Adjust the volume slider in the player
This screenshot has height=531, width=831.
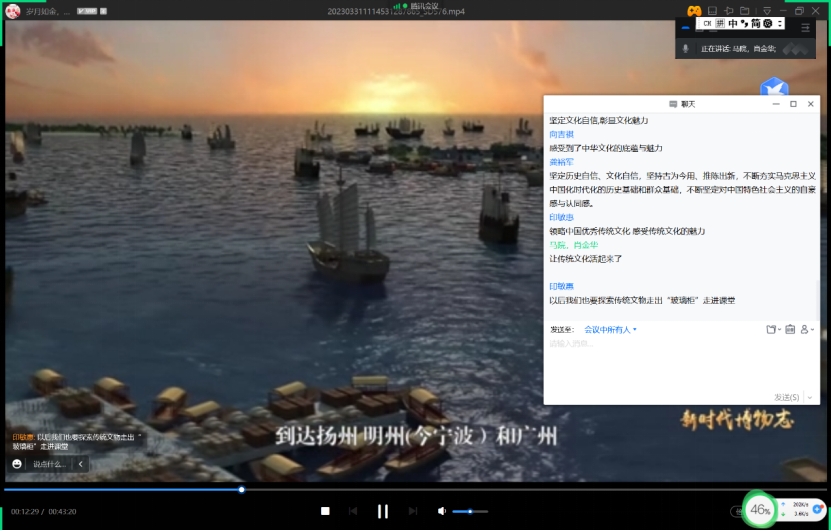click(x=470, y=511)
